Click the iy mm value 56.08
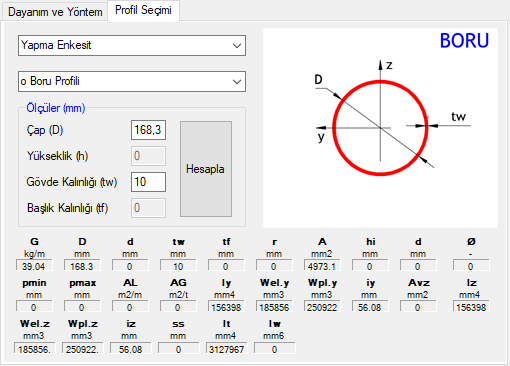Image resolution: width=510 pixels, height=366 pixels. click(x=370, y=307)
